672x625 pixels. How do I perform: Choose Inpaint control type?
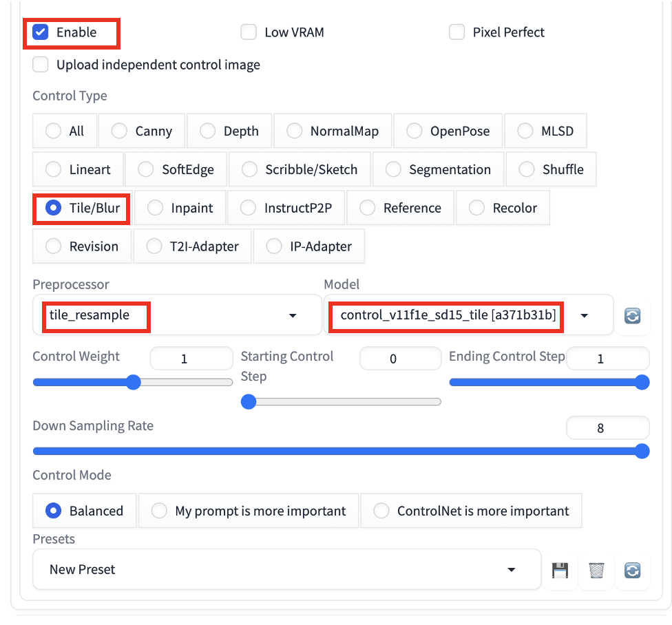click(180, 208)
